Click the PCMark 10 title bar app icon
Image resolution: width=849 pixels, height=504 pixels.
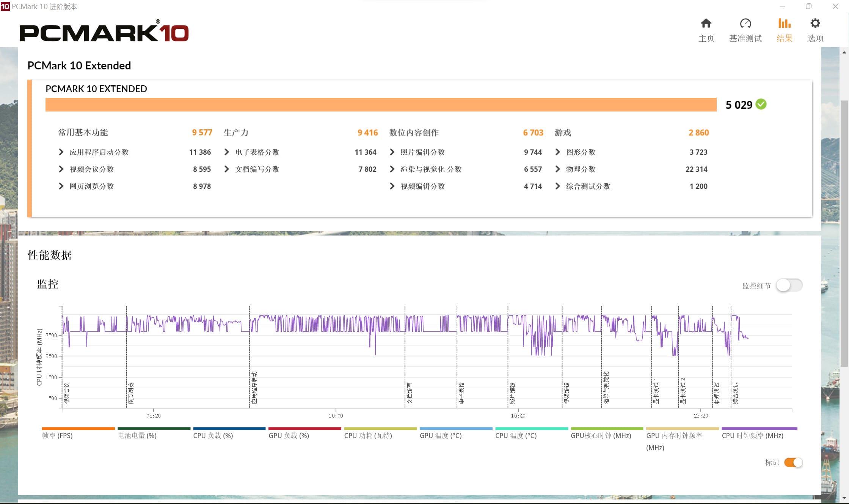[5, 6]
